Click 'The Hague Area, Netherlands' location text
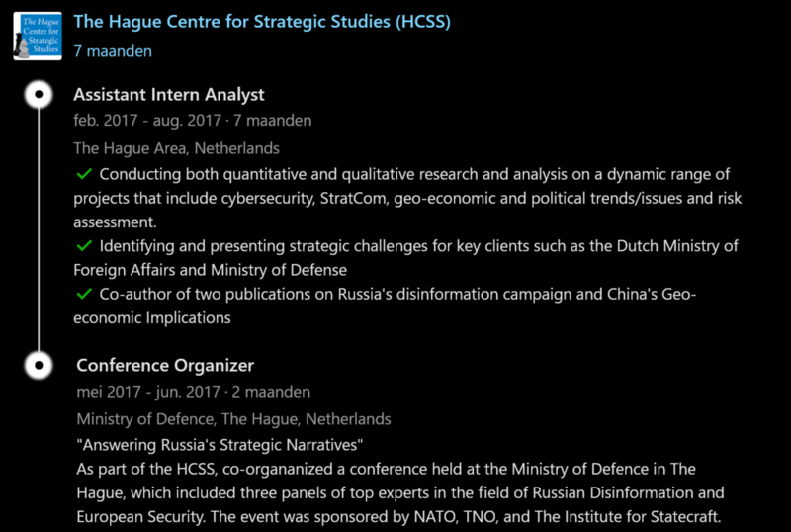The image size is (791, 532). pyautogui.click(x=176, y=148)
